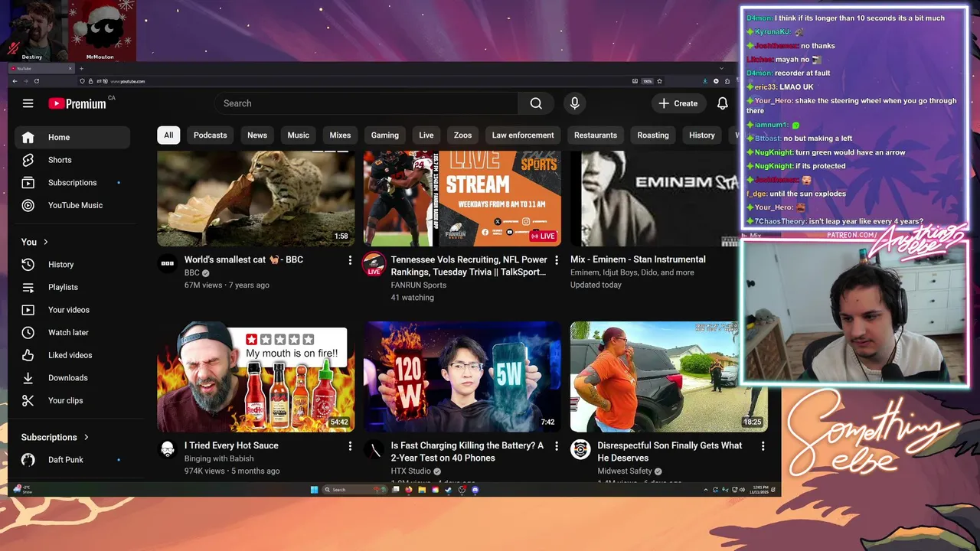The width and height of the screenshot is (980, 551).
Task: Open Your videos in the sidebar
Action: (x=72, y=310)
